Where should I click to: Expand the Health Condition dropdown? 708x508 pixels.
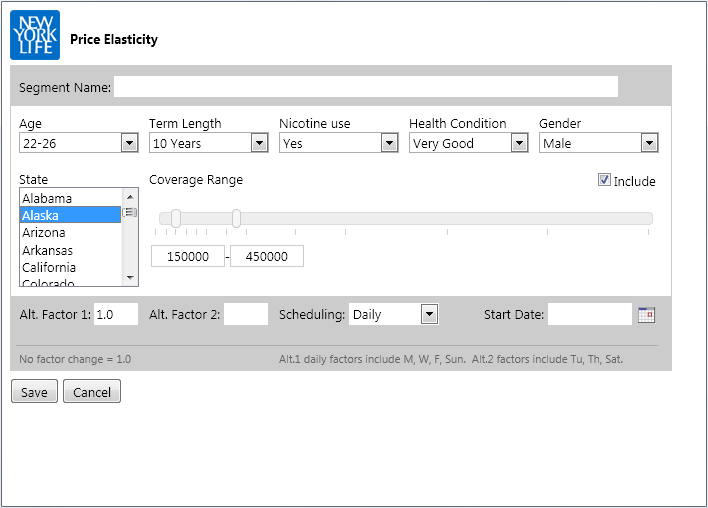click(x=469, y=143)
